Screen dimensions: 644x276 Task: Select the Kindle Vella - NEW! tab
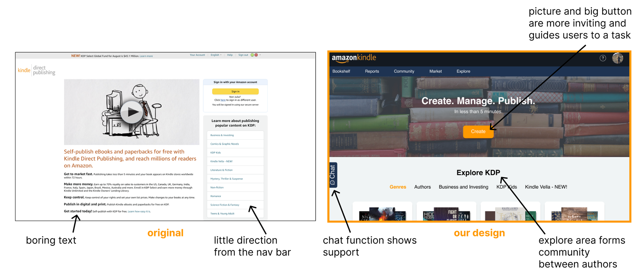coord(546,187)
